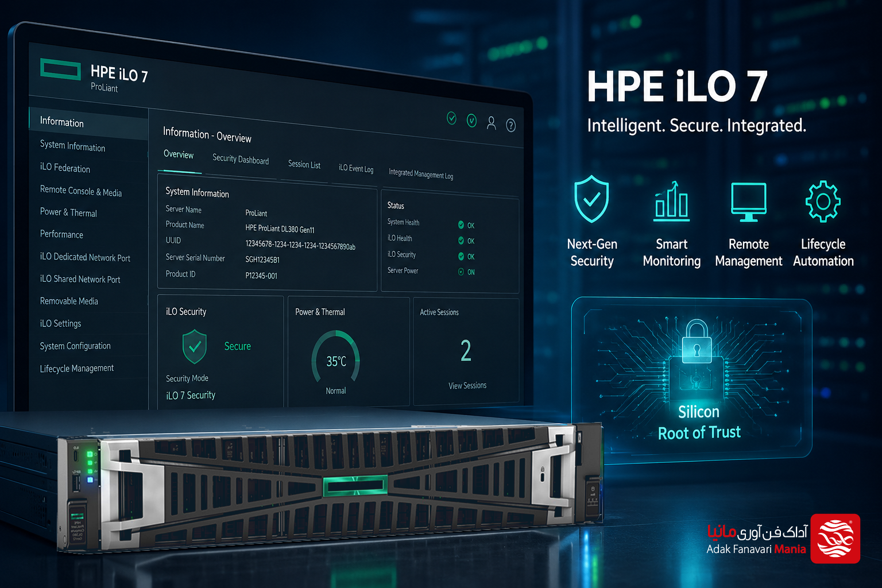Open System Information in the sidebar
Screen dimensions: 882x588
tap(72, 146)
